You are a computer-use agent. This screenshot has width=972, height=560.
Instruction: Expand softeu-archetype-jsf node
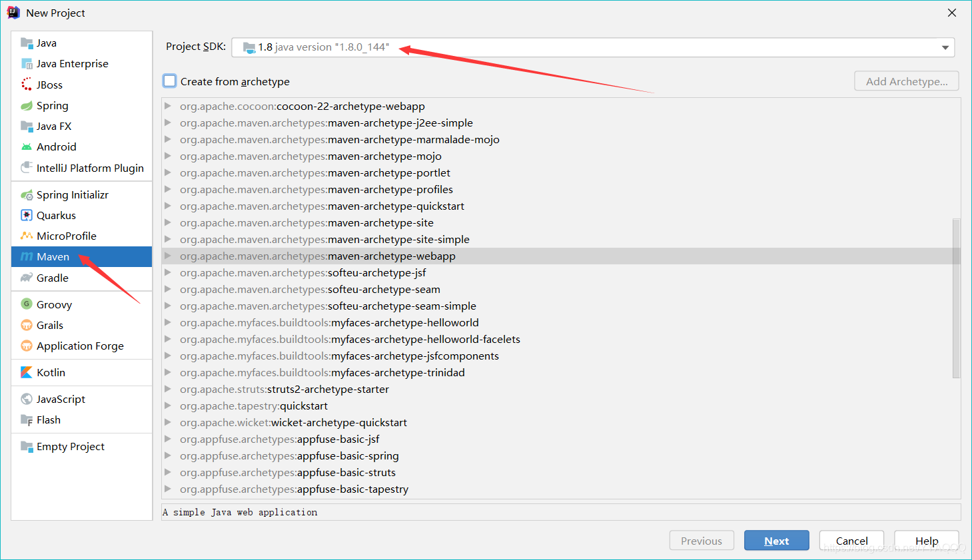coord(168,272)
